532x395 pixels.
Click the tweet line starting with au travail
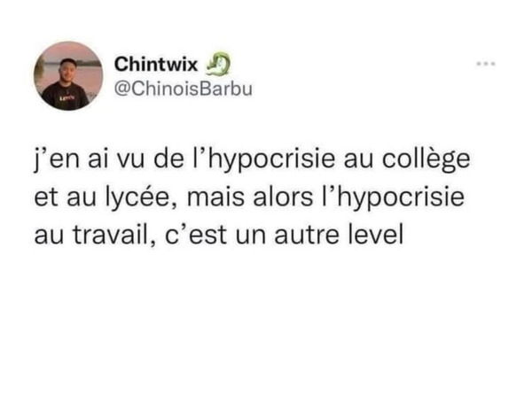pos(219,235)
